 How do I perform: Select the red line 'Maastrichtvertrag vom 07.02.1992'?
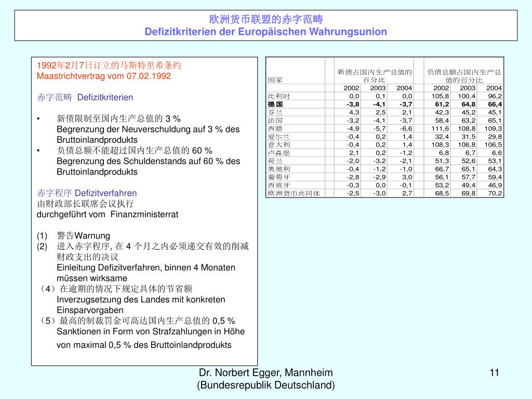click(104, 76)
